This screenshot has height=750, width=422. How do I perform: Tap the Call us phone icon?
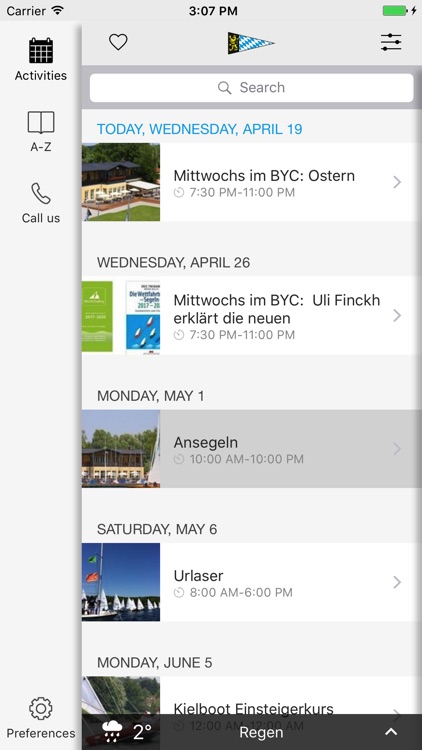pos(41,194)
